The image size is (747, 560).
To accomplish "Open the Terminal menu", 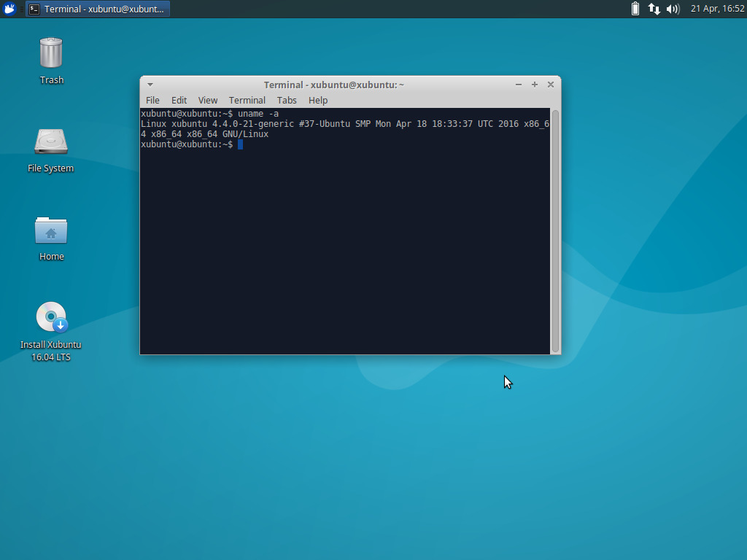I will pos(247,100).
